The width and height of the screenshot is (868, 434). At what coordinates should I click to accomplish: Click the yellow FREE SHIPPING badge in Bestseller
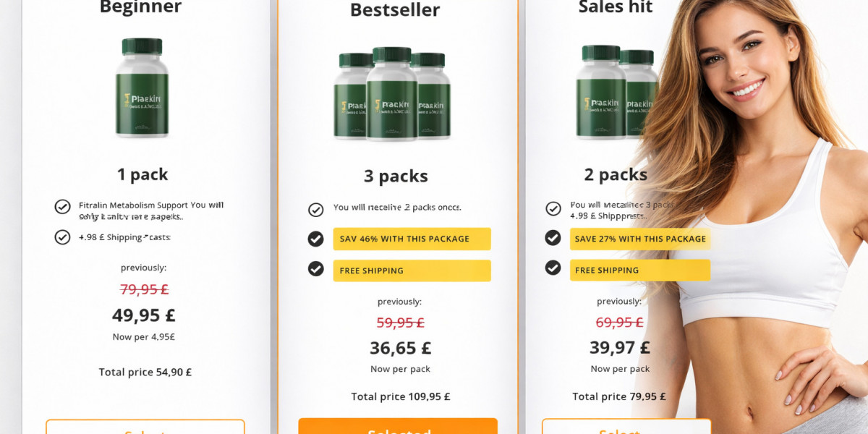(412, 271)
